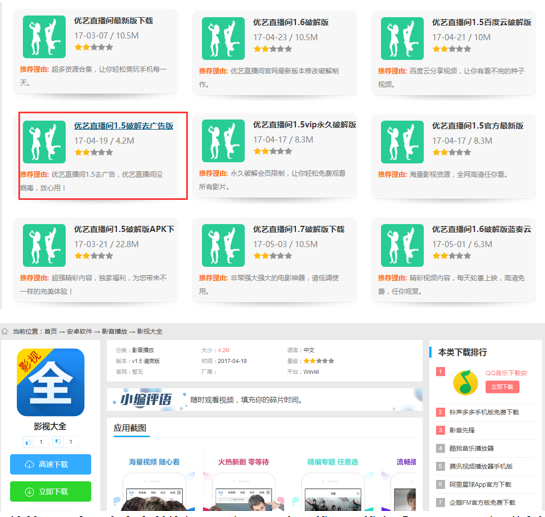Click the 17-04-19 / 4.2M text
This screenshot has height=517, width=545.
(x=104, y=141)
